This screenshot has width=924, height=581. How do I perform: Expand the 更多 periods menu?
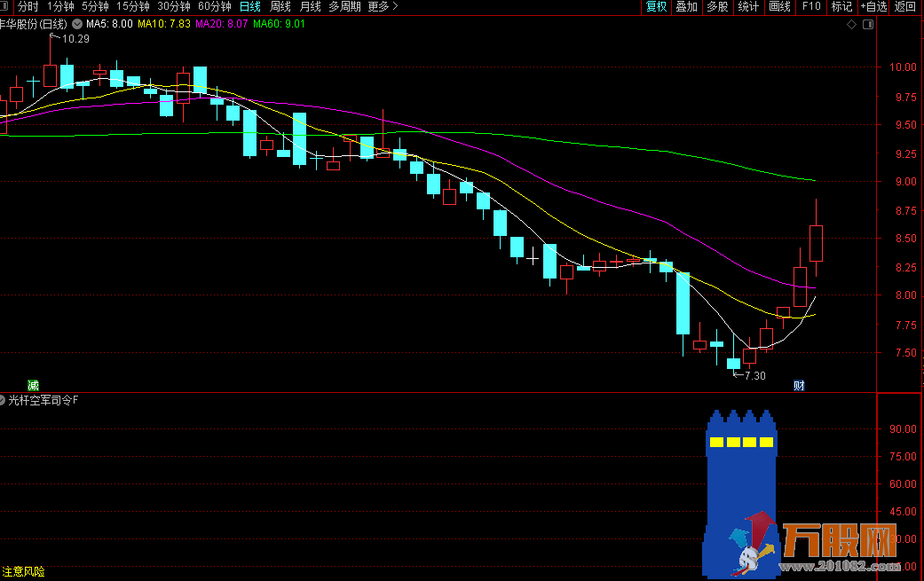[383, 6]
